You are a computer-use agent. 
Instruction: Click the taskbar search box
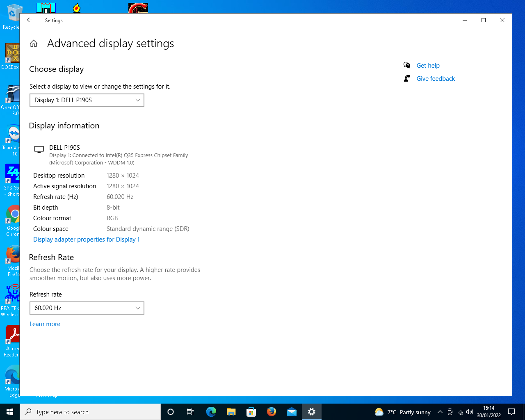(x=90, y=412)
